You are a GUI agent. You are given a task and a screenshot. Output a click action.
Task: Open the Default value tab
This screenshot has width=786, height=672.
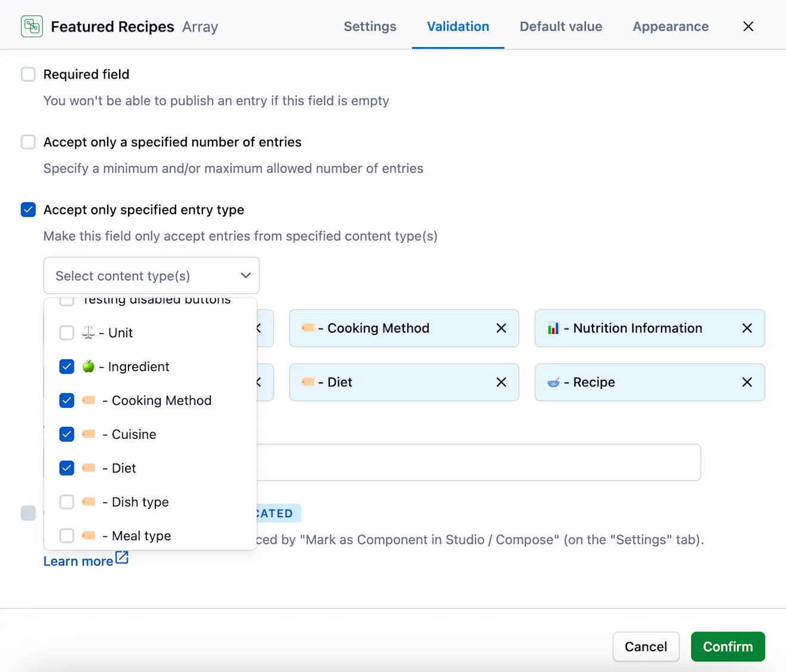tap(561, 26)
